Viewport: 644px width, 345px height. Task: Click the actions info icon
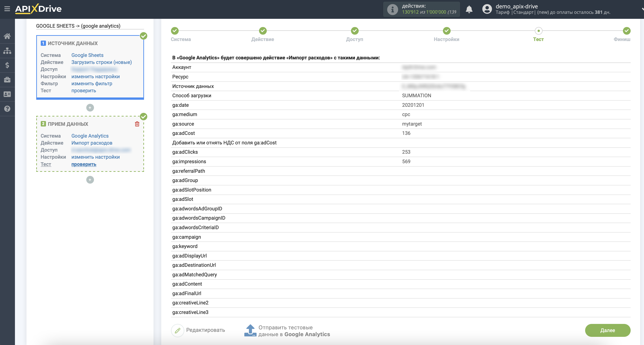pos(392,10)
